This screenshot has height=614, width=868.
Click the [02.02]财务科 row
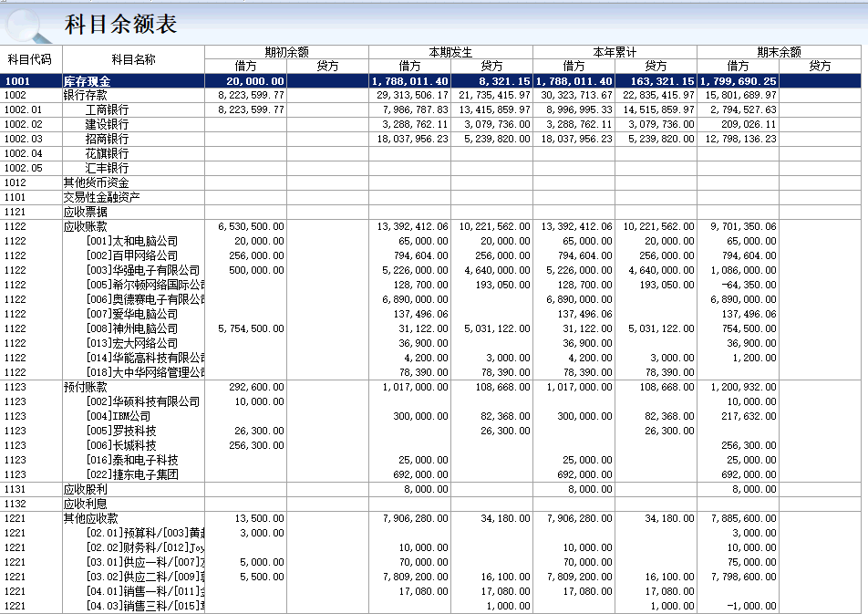tap(430, 547)
